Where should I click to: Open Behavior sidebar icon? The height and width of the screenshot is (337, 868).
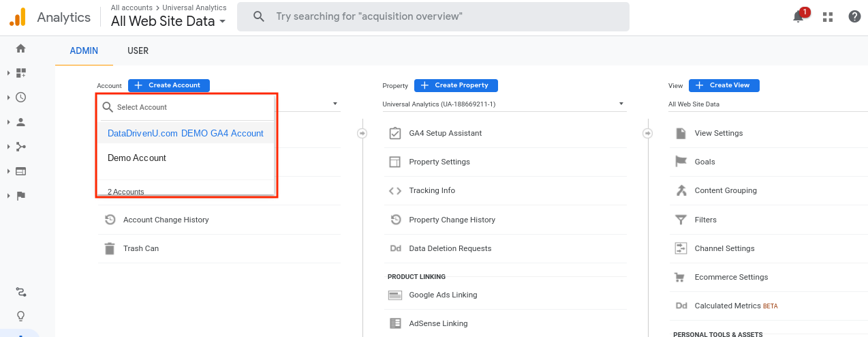click(x=20, y=171)
